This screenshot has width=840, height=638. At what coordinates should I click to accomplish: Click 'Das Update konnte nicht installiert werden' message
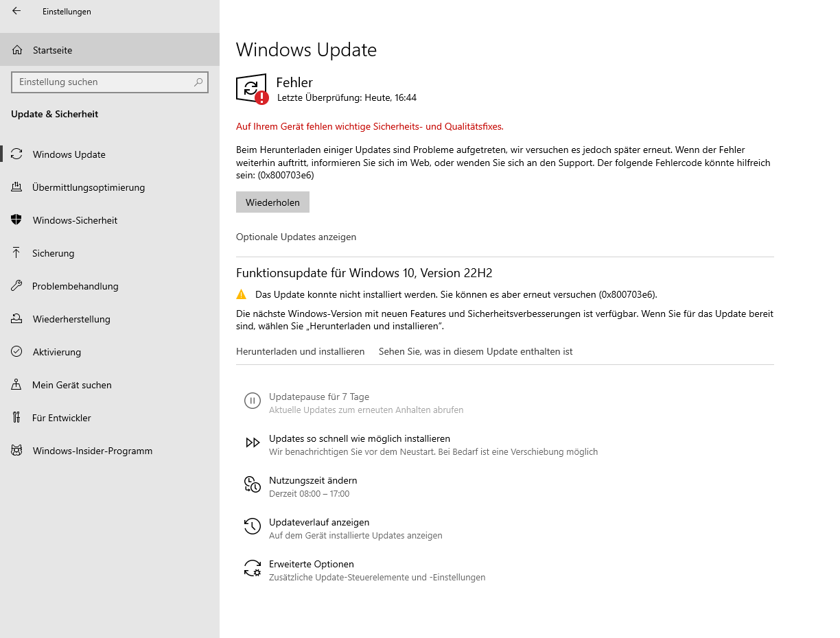pyautogui.click(x=456, y=294)
